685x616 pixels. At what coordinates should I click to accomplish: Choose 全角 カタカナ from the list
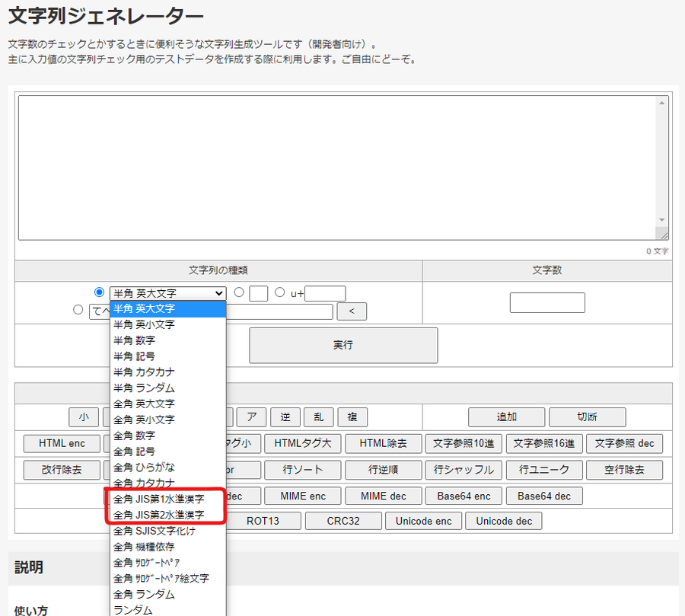(x=167, y=483)
